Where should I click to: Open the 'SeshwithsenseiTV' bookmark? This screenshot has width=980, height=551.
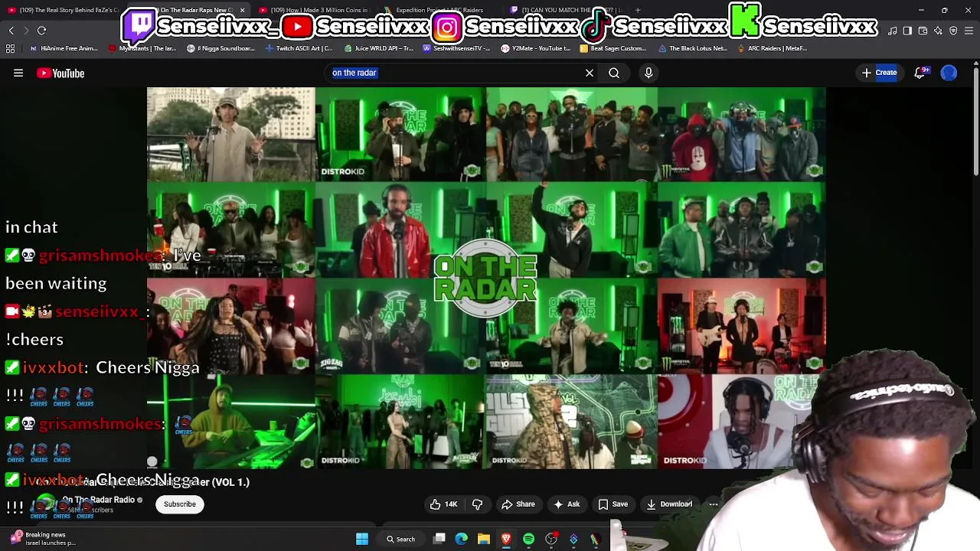pos(456,48)
